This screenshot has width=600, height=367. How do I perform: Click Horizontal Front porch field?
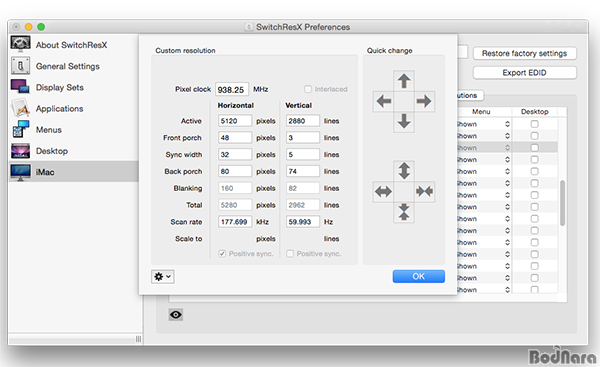click(235, 138)
